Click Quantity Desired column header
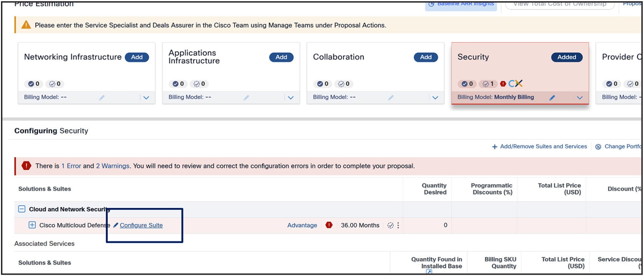Screen dimensions: 644x276 (x=434, y=189)
